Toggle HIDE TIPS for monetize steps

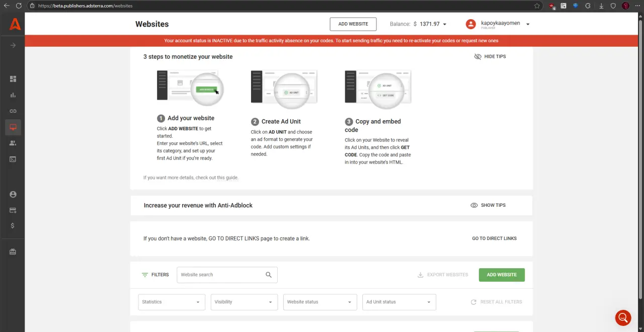490,56
